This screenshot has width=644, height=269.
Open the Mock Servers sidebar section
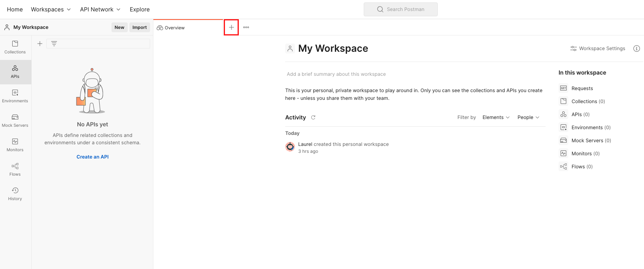click(x=15, y=121)
